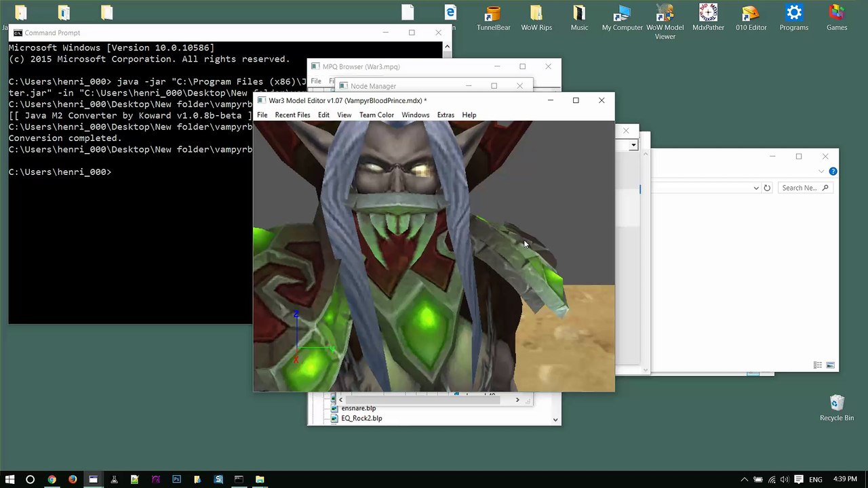Image resolution: width=868 pixels, height=488 pixels.
Task: Switch File Explorer to large thumbnails view
Action: tap(830, 365)
